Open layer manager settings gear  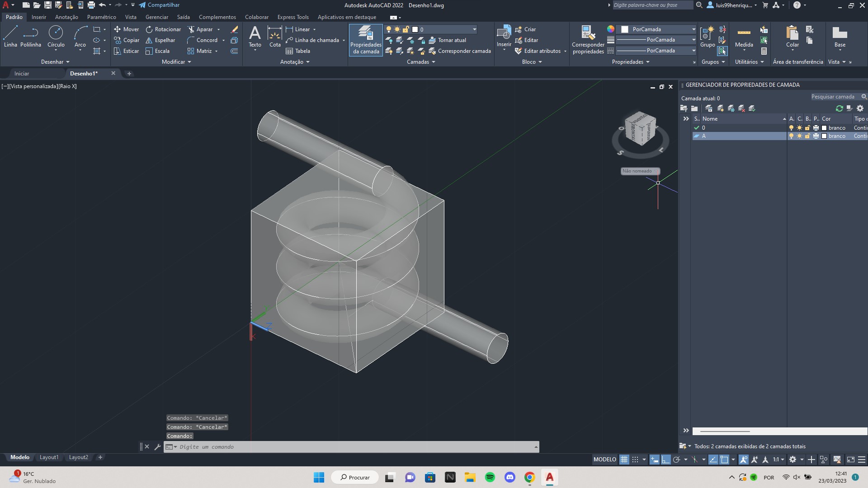(x=860, y=108)
